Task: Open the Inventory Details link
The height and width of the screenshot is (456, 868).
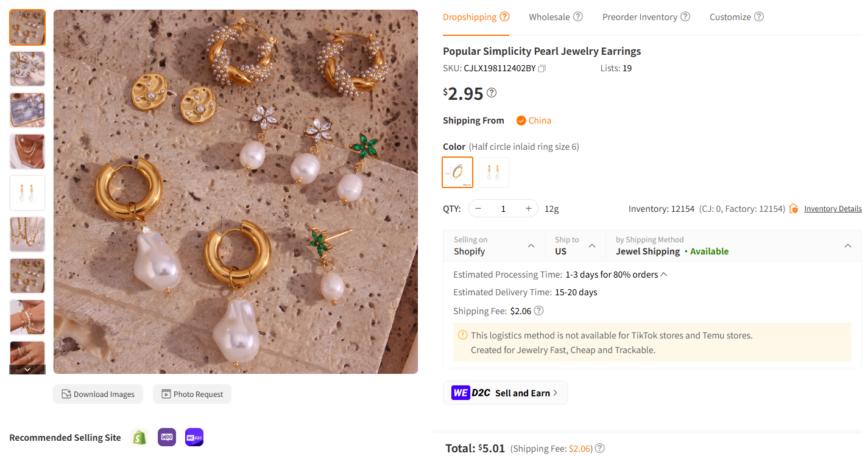Action: [833, 208]
